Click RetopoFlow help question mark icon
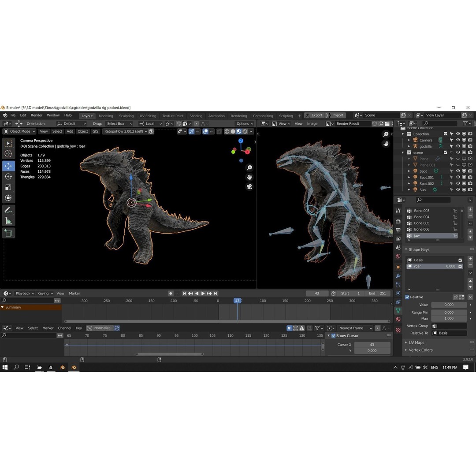Screen dimensions: 476x476 (x=151, y=131)
